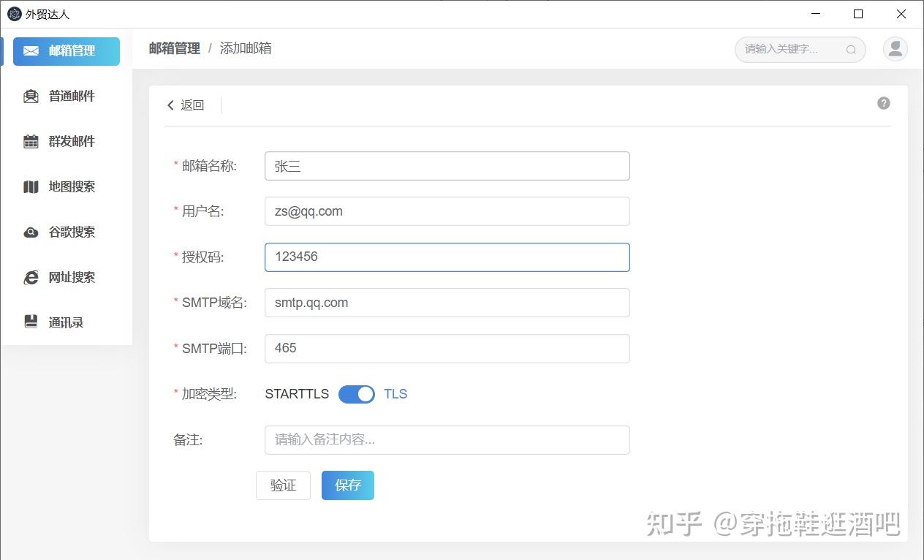
Task: Switch encryption from TLS to STARTTLS
Action: (x=357, y=394)
